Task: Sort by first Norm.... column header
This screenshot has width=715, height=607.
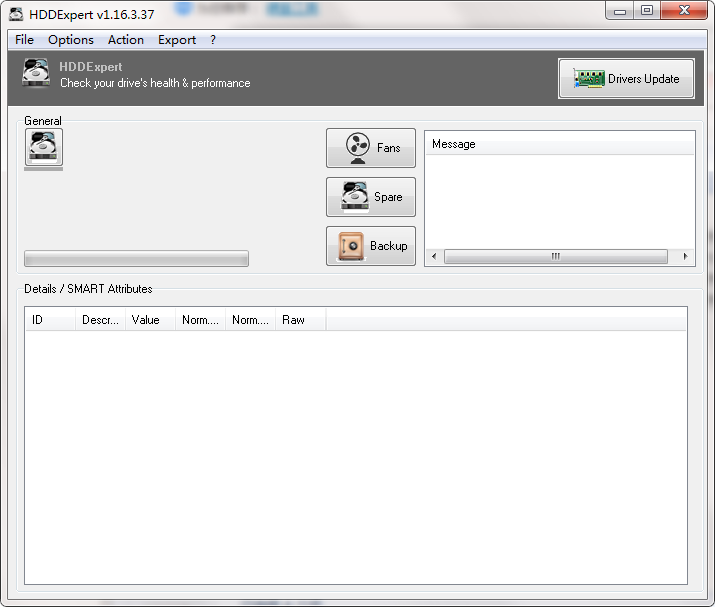Action: pos(201,320)
